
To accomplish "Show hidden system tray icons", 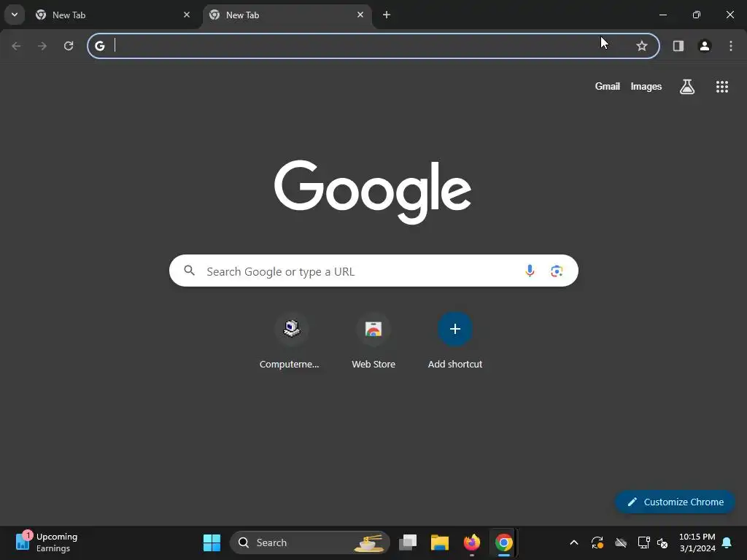I will click(574, 542).
